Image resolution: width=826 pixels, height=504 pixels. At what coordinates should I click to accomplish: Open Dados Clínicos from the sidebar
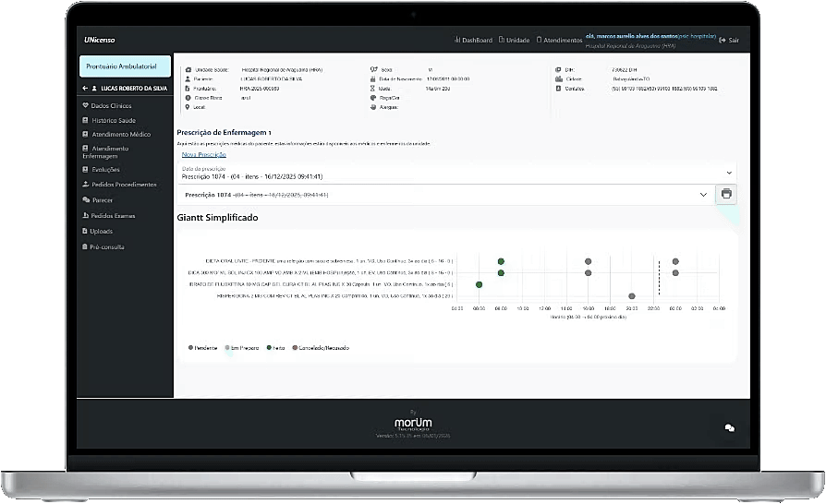click(x=114, y=105)
